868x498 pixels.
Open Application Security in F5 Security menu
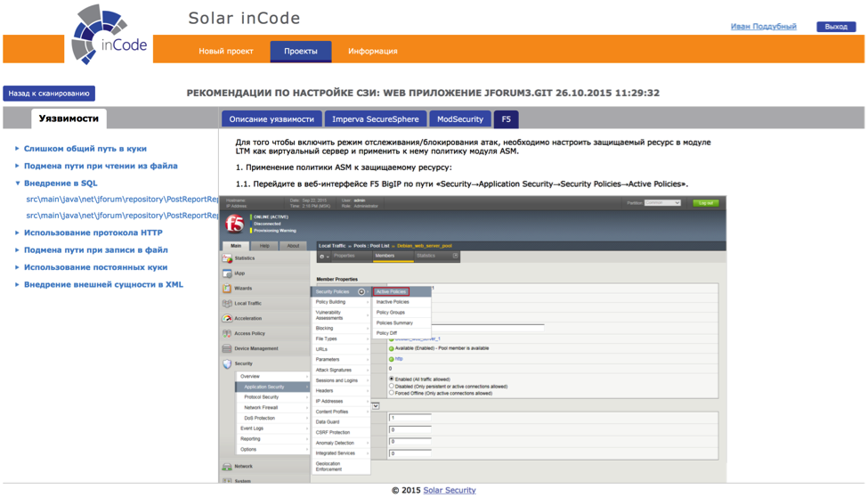coord(272,387)
